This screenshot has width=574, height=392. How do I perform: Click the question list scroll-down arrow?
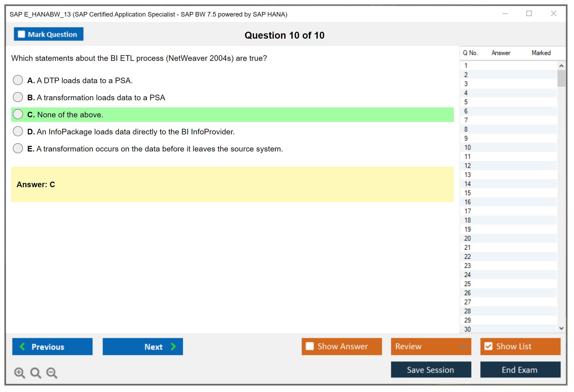[x=561, y=328]
